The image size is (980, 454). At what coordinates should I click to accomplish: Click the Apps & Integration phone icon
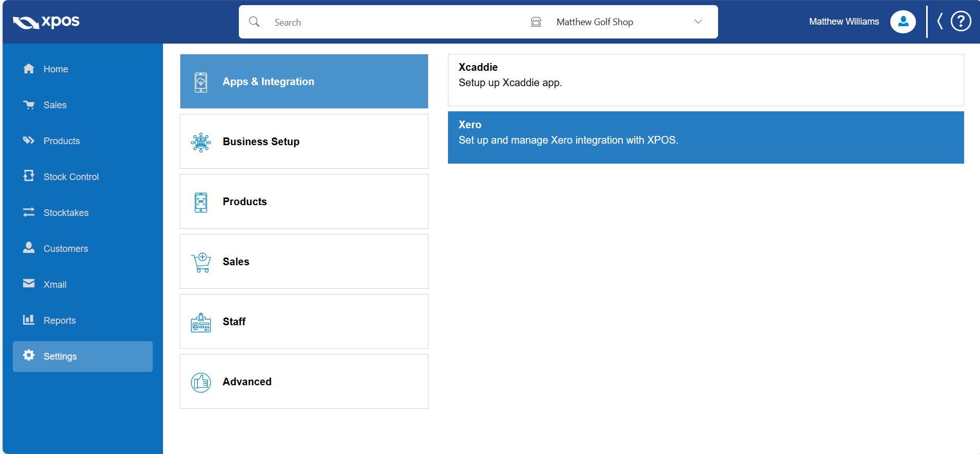[201, 82]
